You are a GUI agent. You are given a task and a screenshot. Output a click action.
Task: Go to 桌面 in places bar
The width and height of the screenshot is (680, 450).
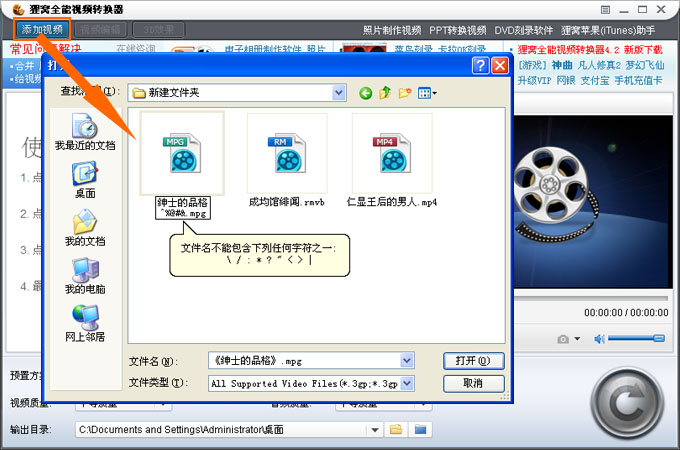tap(85, 179)
